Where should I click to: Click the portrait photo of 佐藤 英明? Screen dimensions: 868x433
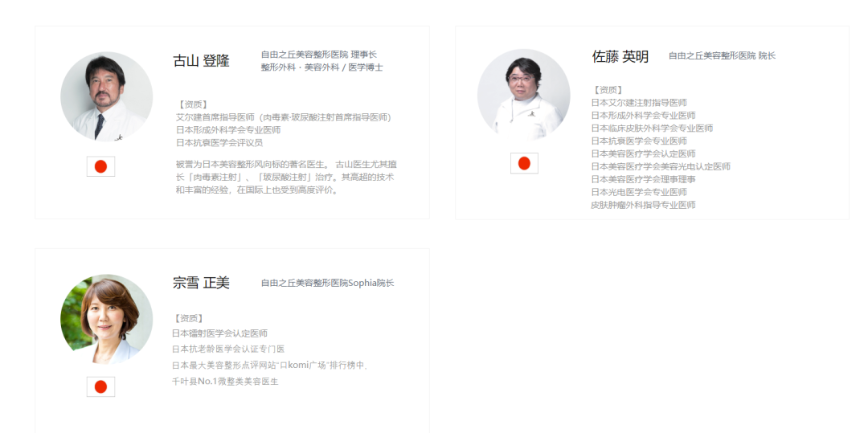click(524, 95)
